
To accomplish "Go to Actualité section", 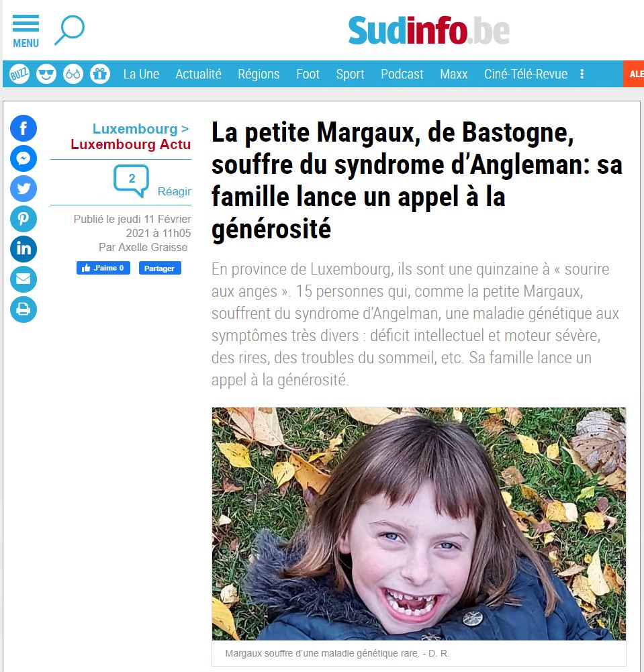I will click(x=199, y=74).
